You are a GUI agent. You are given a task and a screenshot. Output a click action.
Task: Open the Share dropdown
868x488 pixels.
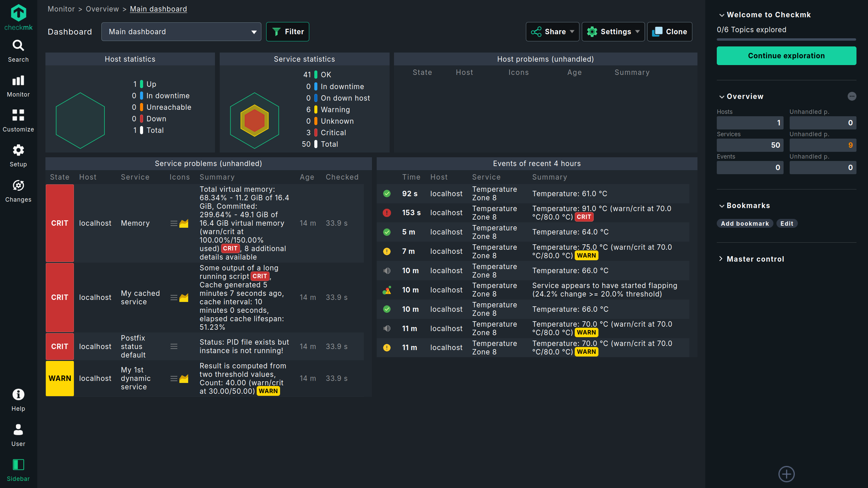coord(552,32)
